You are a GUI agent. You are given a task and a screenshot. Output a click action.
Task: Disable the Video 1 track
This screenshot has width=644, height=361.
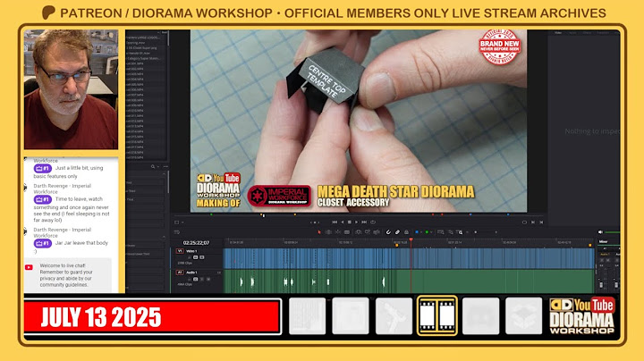201,257
